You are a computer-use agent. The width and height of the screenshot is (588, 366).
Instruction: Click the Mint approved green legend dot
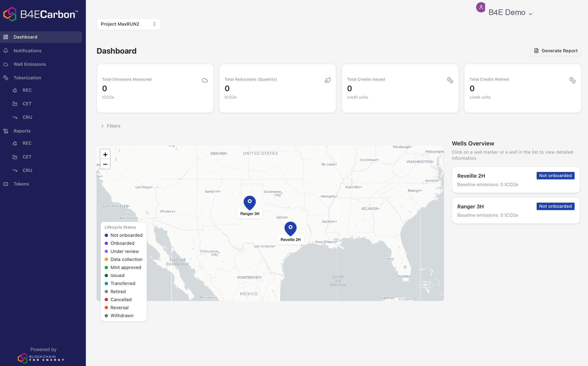click(x=106, y=268)
